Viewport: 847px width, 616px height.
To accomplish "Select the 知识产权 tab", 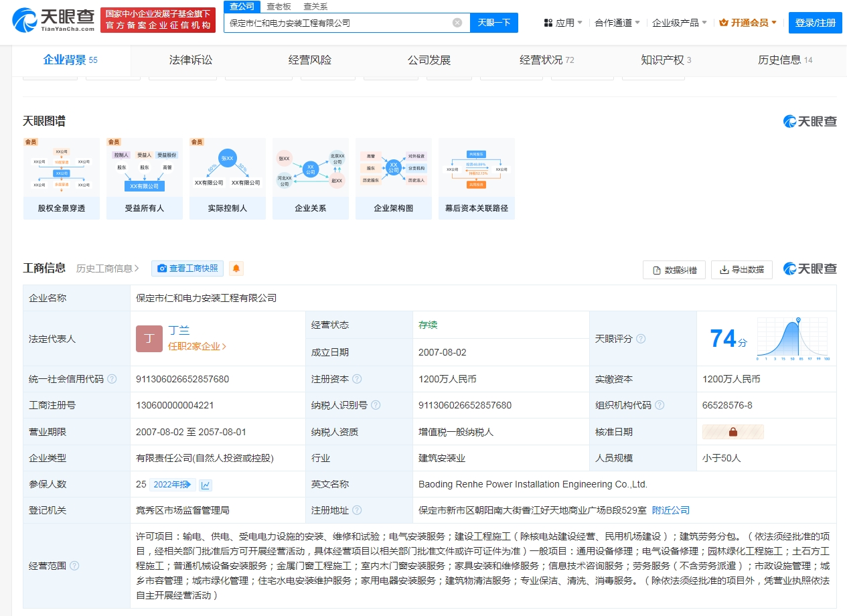I will click(666, 60).
